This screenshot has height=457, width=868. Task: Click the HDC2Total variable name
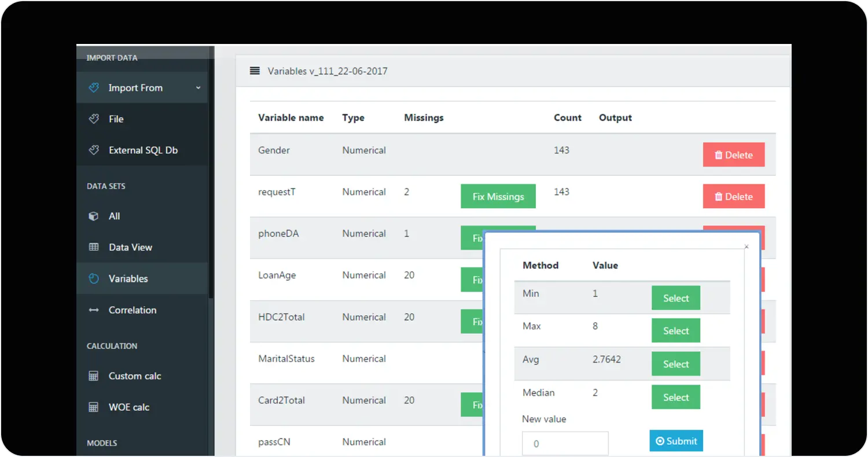coord(281,316)
